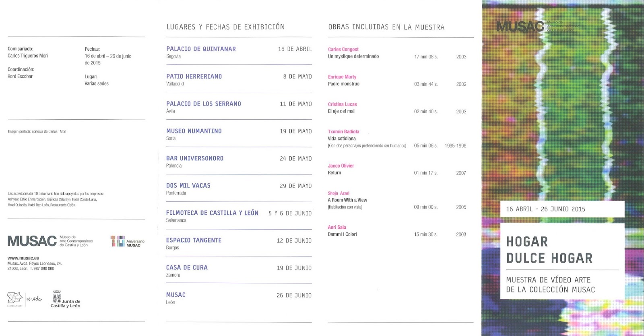Click the MUSAC logo on the cover image
This screenshot has height=336, width=644.
520,27
